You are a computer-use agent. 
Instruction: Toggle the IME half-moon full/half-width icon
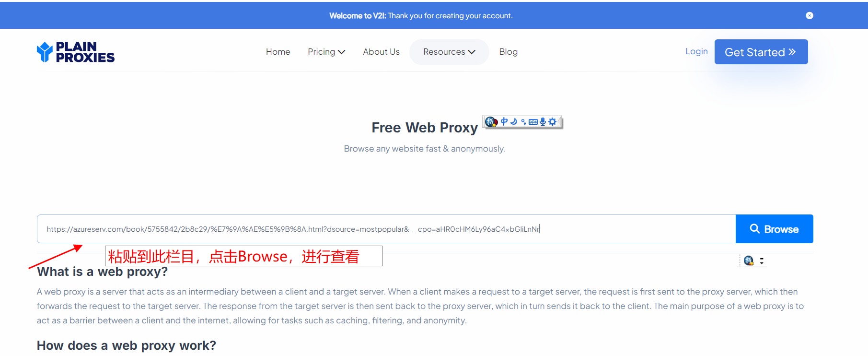coord(514,121)
